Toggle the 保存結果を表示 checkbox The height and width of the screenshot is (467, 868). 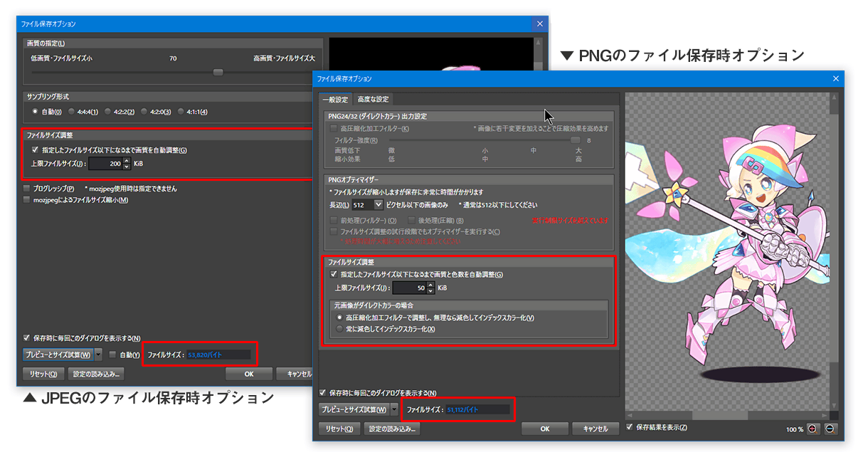pyautogui.click(x=630, y=427)
